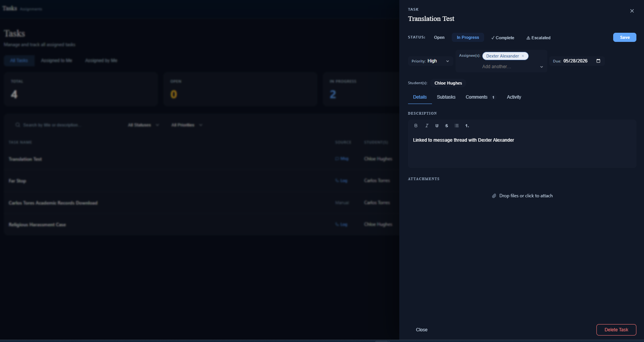Click the paperclip attach icon
The image size is (644, 342).
[x=494, y=196]
